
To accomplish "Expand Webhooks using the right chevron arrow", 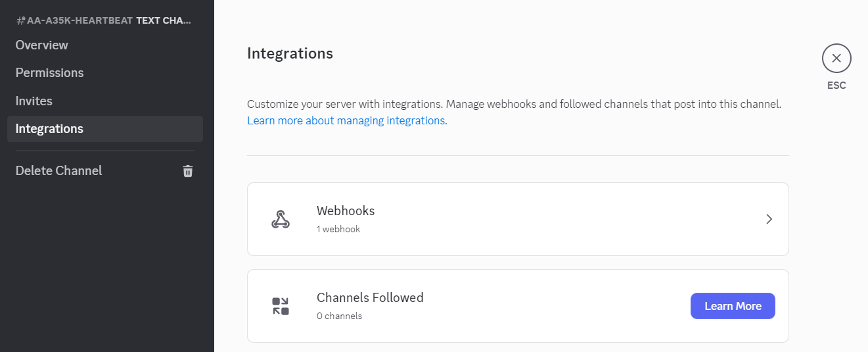I will tap(769, 219).
